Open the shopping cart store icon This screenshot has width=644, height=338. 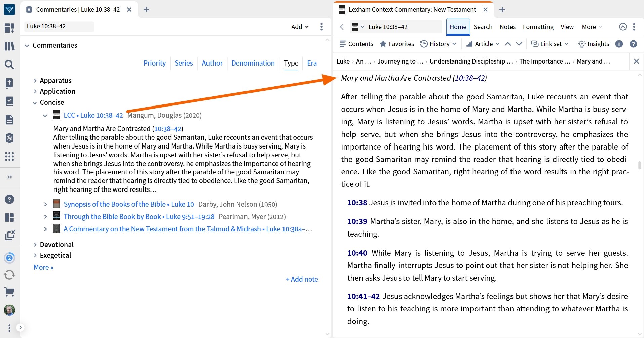tap(9, 292)
